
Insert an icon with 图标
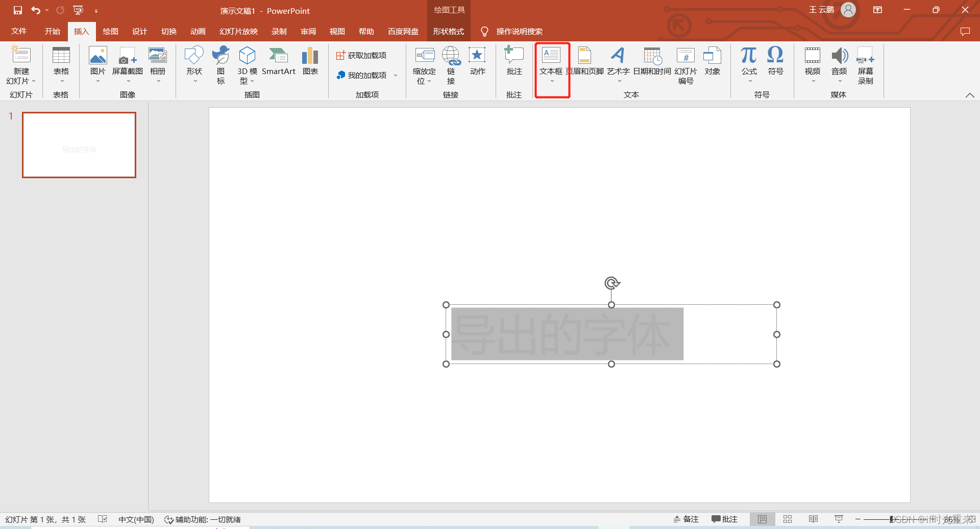point(220,65)
